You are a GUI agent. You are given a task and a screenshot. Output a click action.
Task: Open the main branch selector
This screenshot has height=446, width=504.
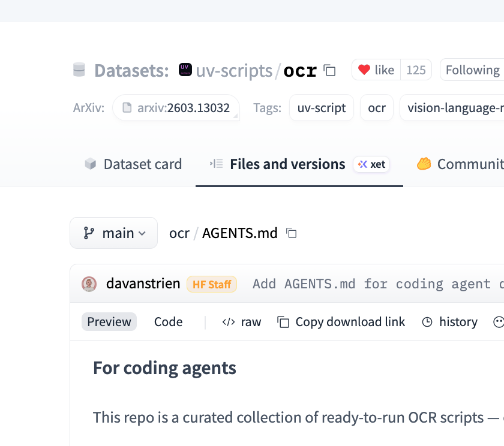pos(113,233)
